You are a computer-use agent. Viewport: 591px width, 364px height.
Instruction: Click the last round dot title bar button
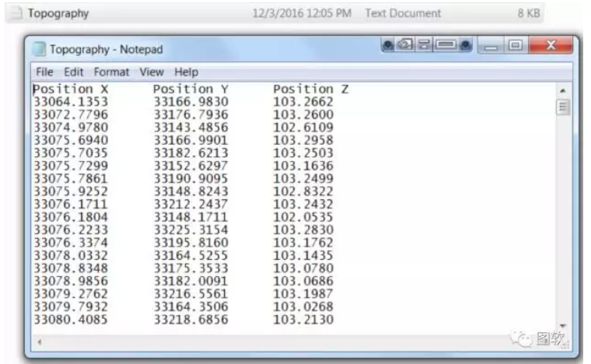(x=466, y=46)
